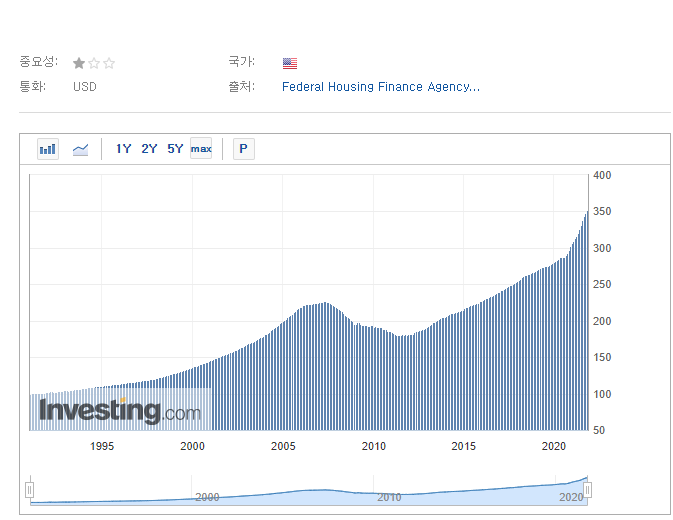Click the 2015 x-axis label

(x=464, y=446)
